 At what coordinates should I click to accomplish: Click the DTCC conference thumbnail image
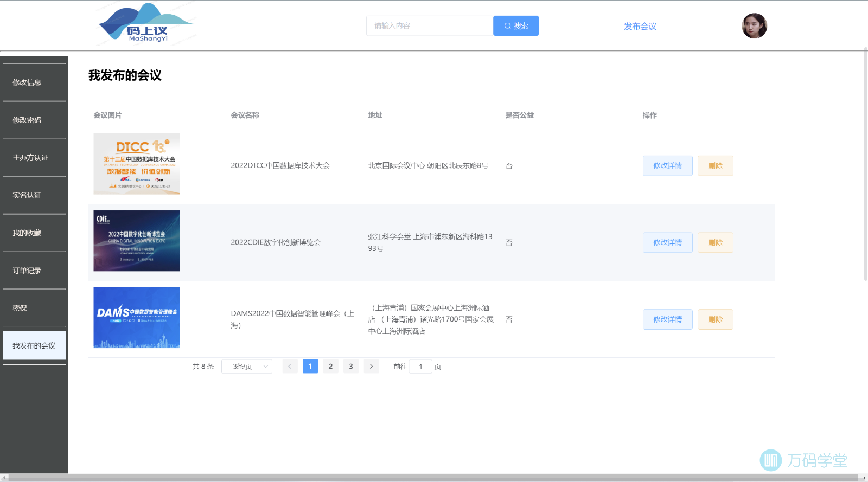137,164
